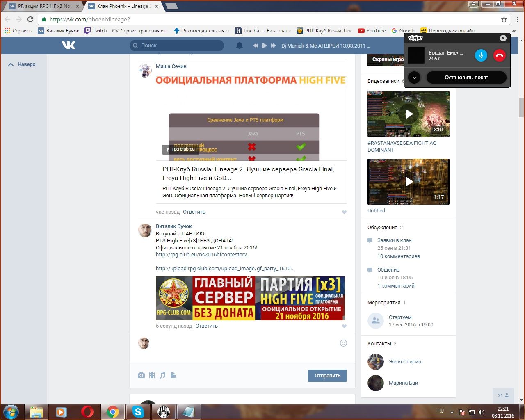Skip to previous track in VK player
Viewport: 525px width, 420px height.
pyautogui.click(x=256, y=46)
